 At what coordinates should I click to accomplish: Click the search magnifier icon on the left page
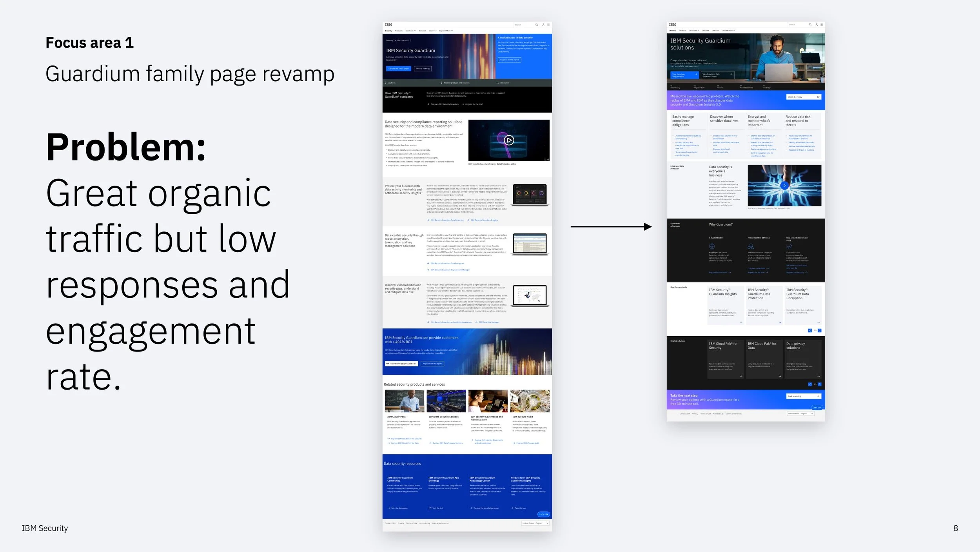(537, 25)
